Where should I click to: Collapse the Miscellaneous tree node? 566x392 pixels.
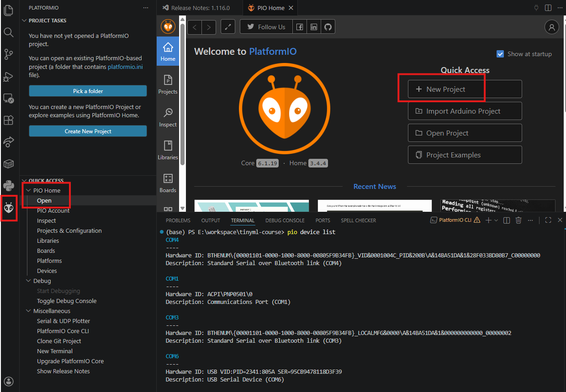tap(29, 311)
